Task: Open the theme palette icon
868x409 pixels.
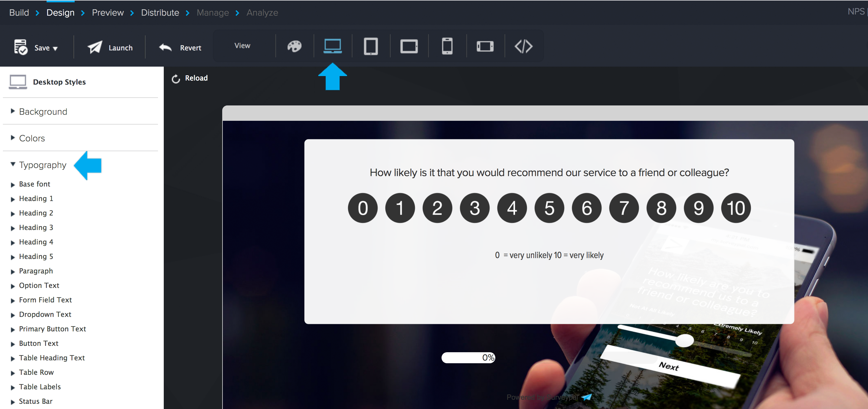Action: tap(294, 46)
